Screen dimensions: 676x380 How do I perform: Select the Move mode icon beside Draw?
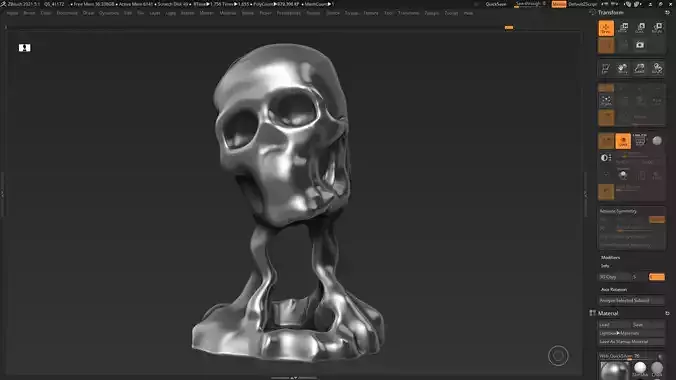pyautogui.click(x=623, y=28)
